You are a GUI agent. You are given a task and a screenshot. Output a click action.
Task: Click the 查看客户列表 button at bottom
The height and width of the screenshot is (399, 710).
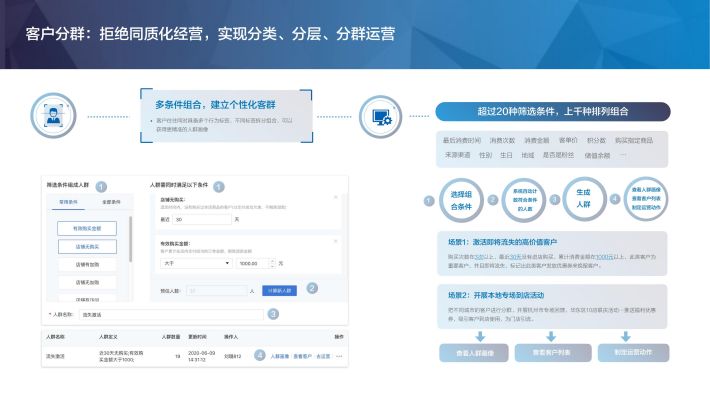click(x=553, y=352)
